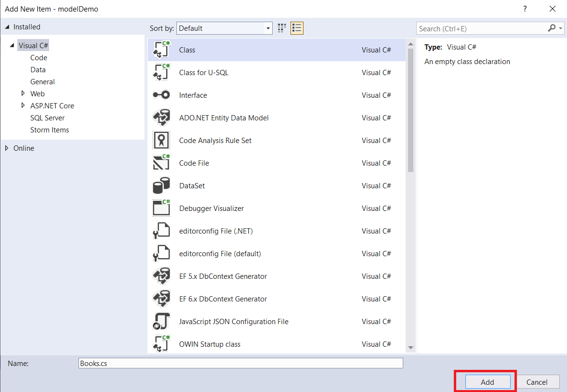567x392 pixels.
Task: Select SQL Server category in tree
Action: tap(47, 118)
